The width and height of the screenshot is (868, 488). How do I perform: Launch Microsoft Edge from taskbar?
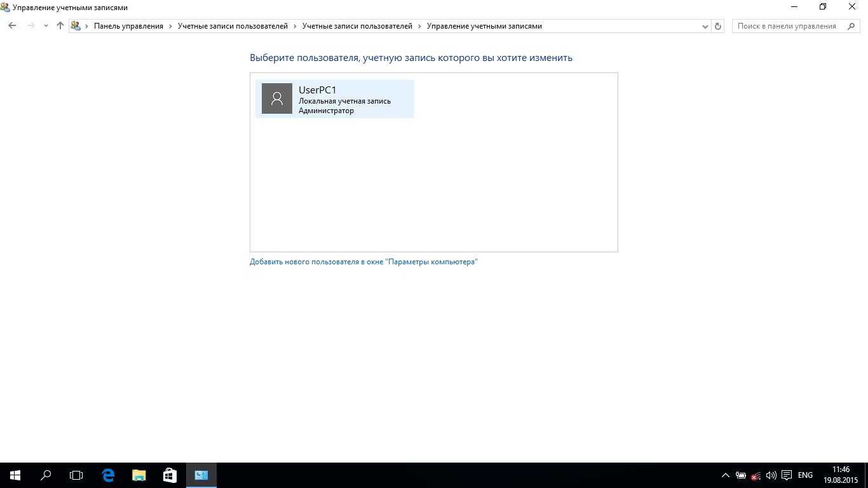click(108, 475)
